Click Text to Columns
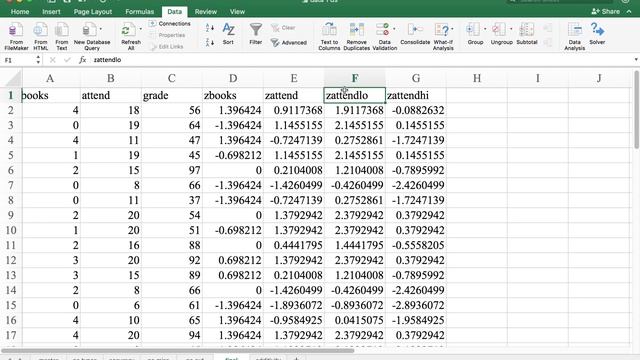The height and width of the screenshot is (360, 640). click(329, 36)
